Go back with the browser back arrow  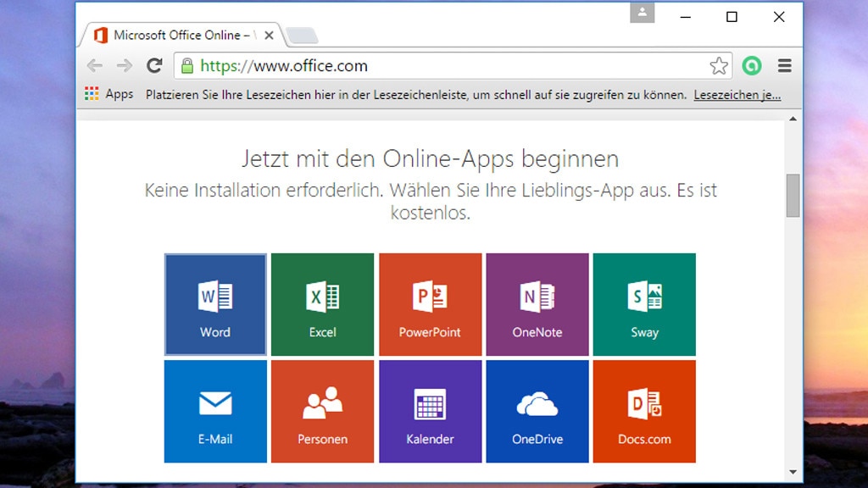coord(95,66)
